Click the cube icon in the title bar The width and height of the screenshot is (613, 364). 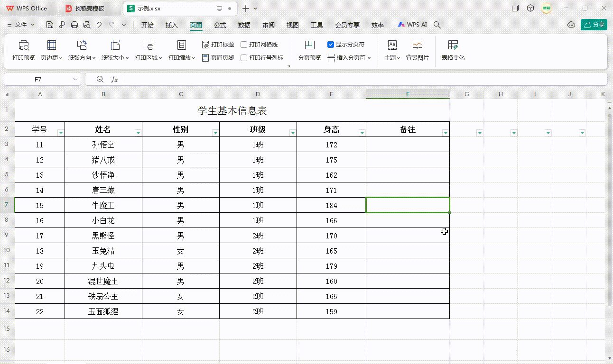point(530,8)
